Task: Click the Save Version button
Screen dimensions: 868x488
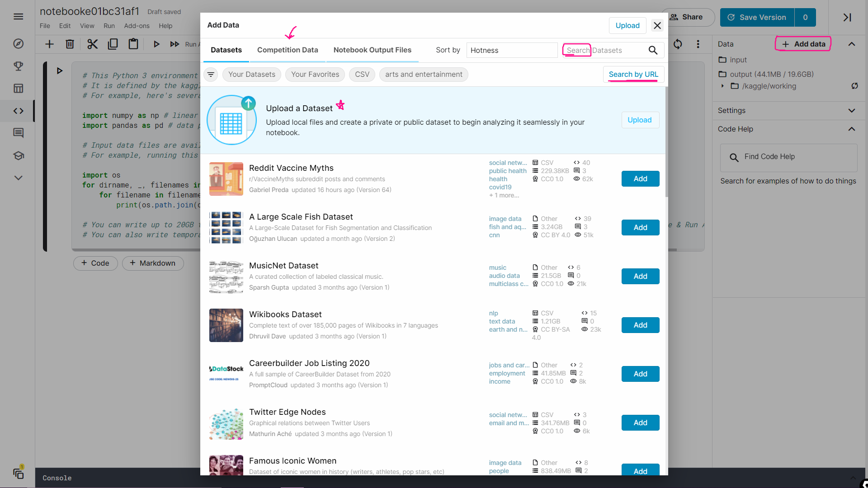Action: tap(757, 17)
